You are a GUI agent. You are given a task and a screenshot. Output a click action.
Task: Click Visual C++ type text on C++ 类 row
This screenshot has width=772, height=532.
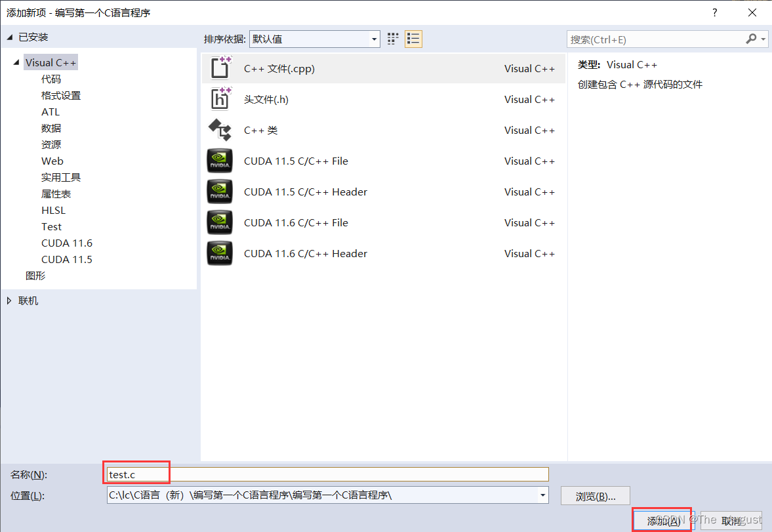529,130
